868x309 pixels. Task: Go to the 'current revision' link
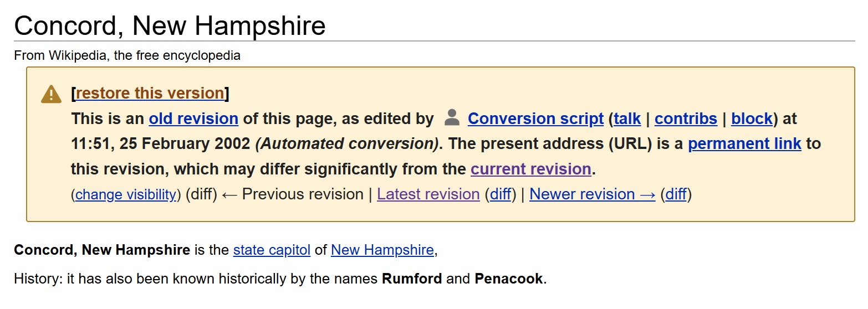[531, 169]
